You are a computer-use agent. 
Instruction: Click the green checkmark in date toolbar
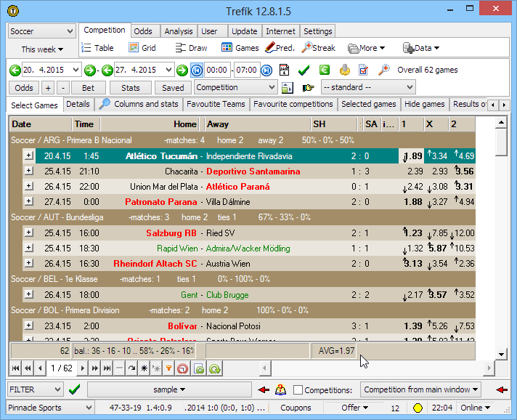tap(304, 70)
